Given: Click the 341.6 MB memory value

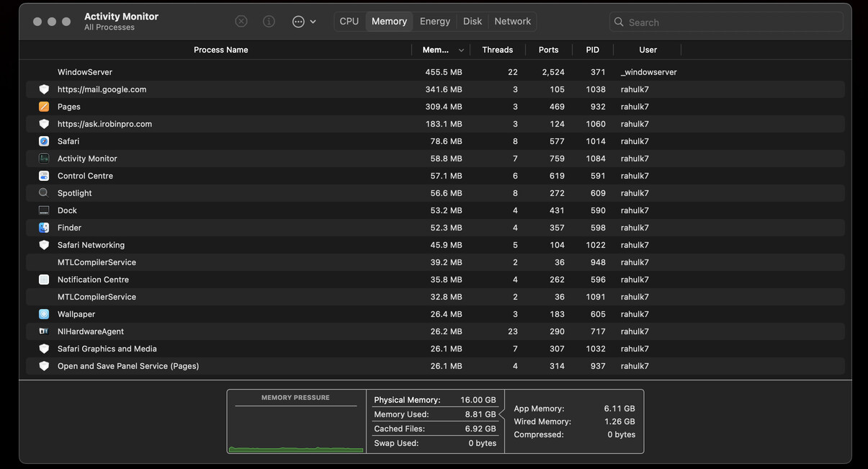Looking at the screenshot, I should click(444, 89).
